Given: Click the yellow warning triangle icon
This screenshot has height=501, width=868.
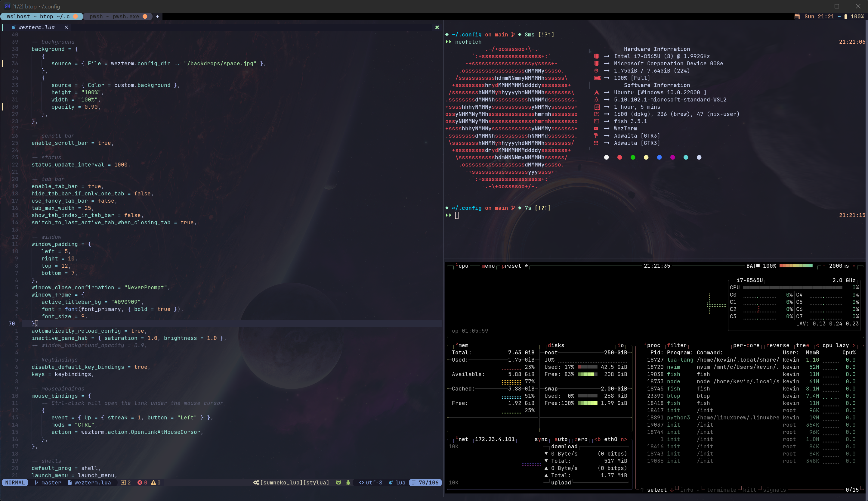Looking at the screenshot, I should tap(153, 482).
